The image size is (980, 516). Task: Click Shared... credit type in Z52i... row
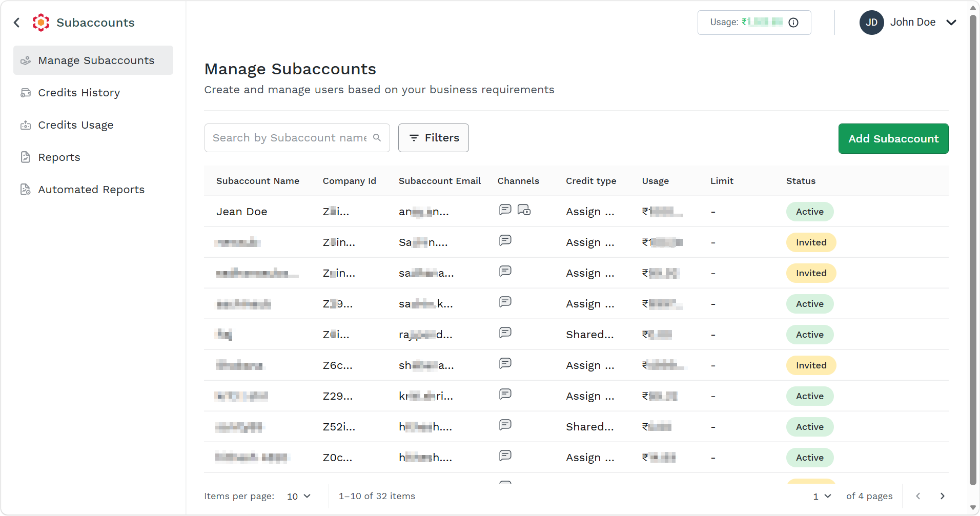click(590, 427)
